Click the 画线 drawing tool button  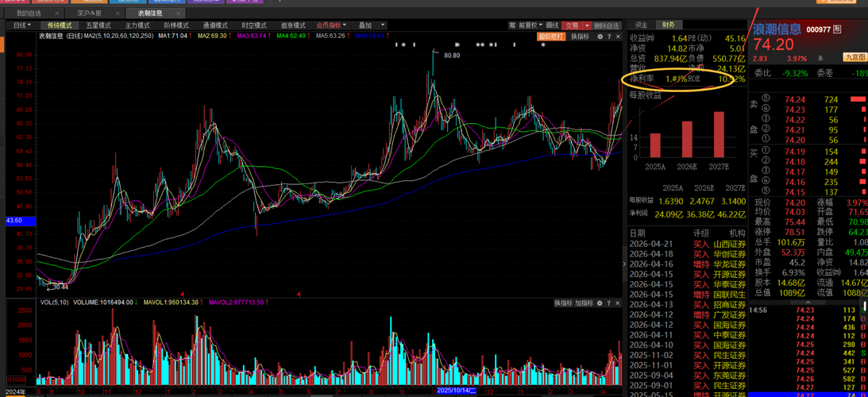(x=552, y=25)
